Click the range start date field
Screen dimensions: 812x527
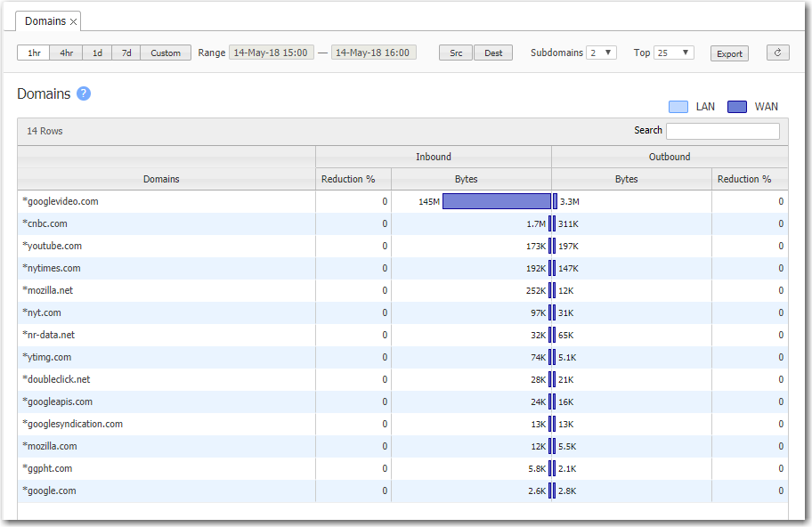point(271,53)
